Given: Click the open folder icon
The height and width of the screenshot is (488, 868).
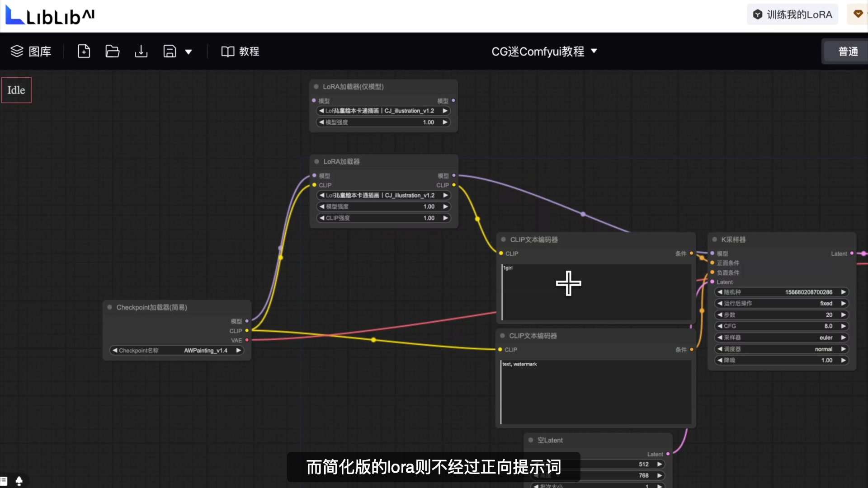Looking at the screenshot, I should point(112,52).
